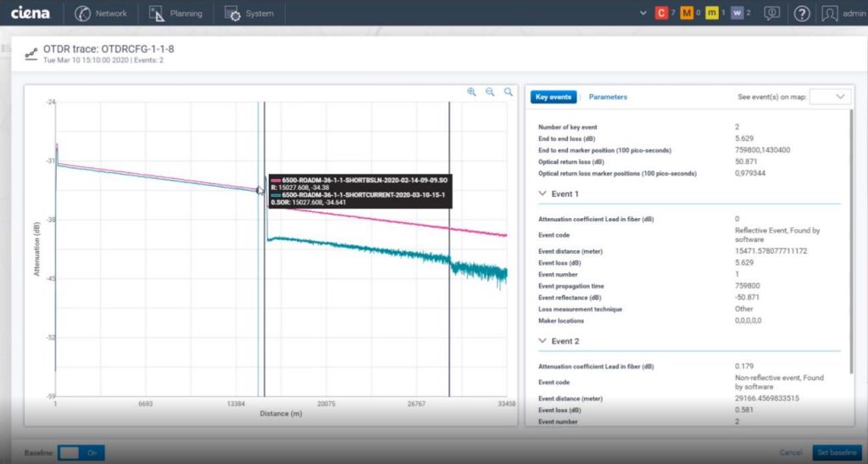Switch to the Key events tab
Image resolution: width=868 pixels, height=464 pixels.
(x=554, y=97)
